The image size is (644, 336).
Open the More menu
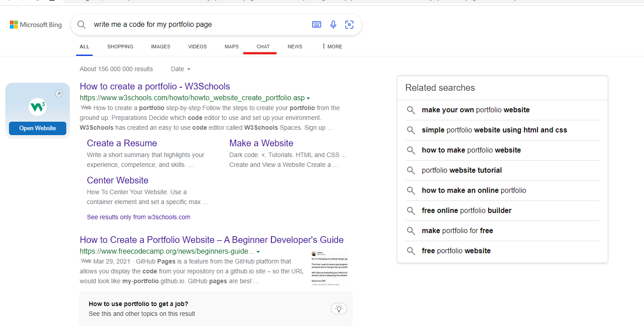332,47
